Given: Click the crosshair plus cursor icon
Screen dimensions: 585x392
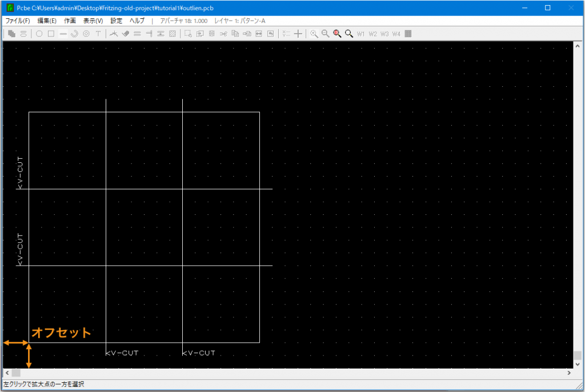Looking at the screenshot, I should tap(298, 34).
